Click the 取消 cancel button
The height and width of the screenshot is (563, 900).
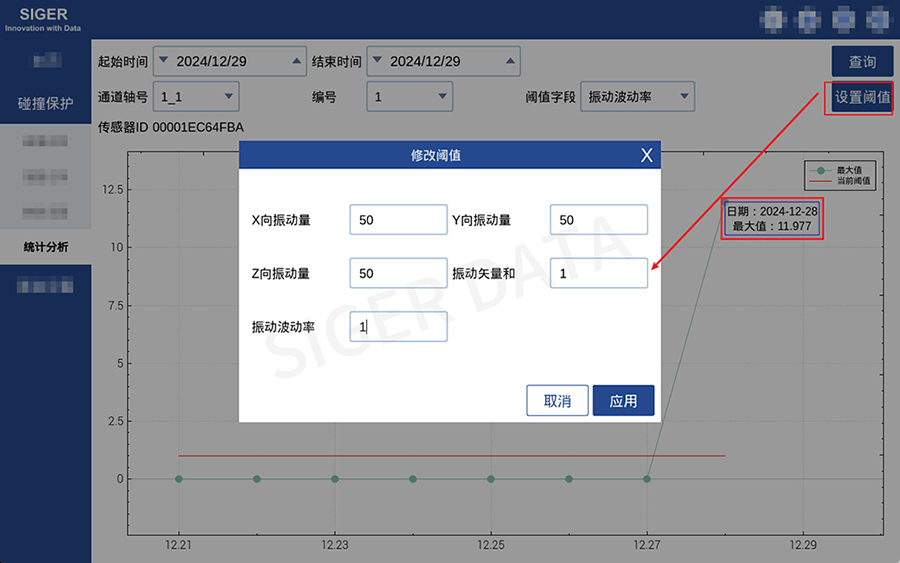coord(557,401)
